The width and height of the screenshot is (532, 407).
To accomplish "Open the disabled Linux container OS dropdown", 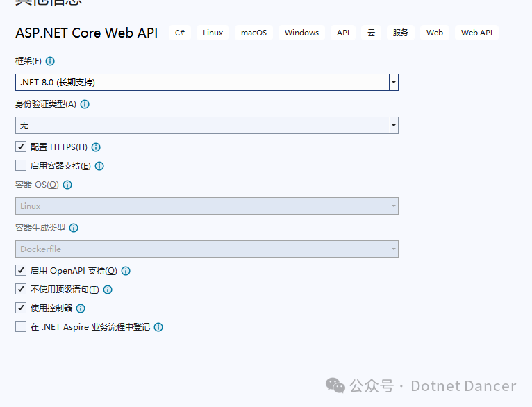I will (207, 206).
